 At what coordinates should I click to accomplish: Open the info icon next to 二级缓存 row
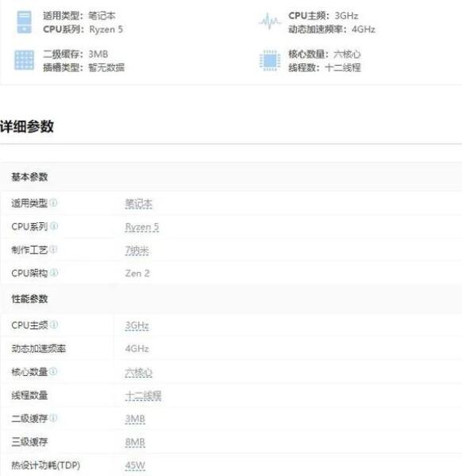pos(53,418)
